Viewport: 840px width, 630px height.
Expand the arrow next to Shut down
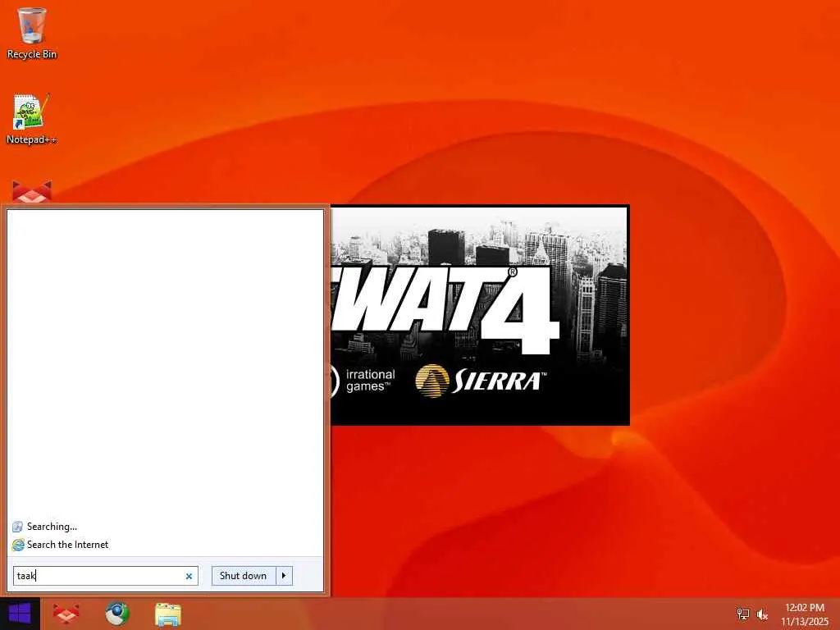coord(284,576)
